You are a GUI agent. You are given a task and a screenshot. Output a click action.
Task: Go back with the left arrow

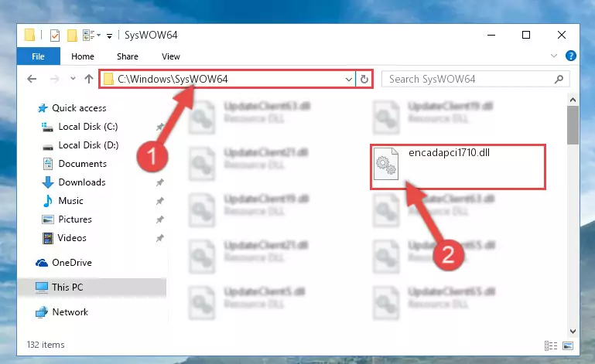pos(32,79)
